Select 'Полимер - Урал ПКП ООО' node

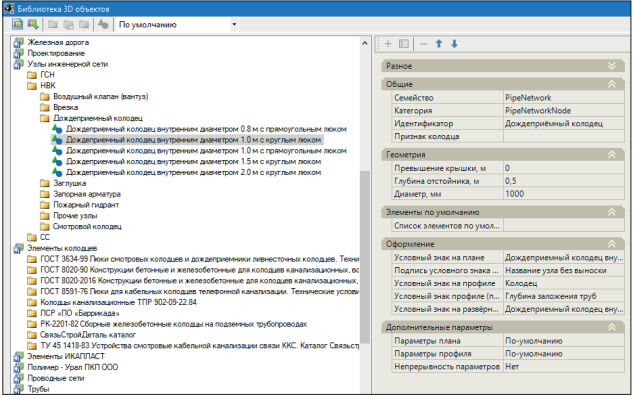click(72, 368)
